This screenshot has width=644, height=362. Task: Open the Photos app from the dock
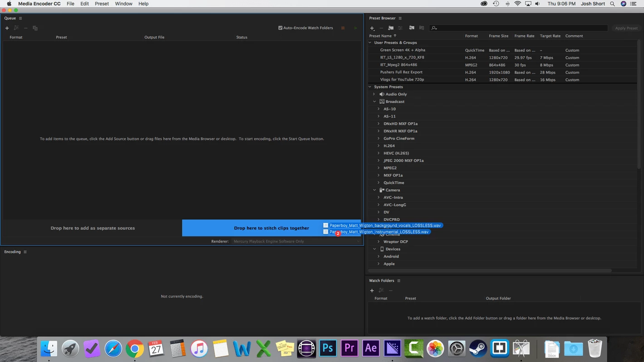point(435,348)
